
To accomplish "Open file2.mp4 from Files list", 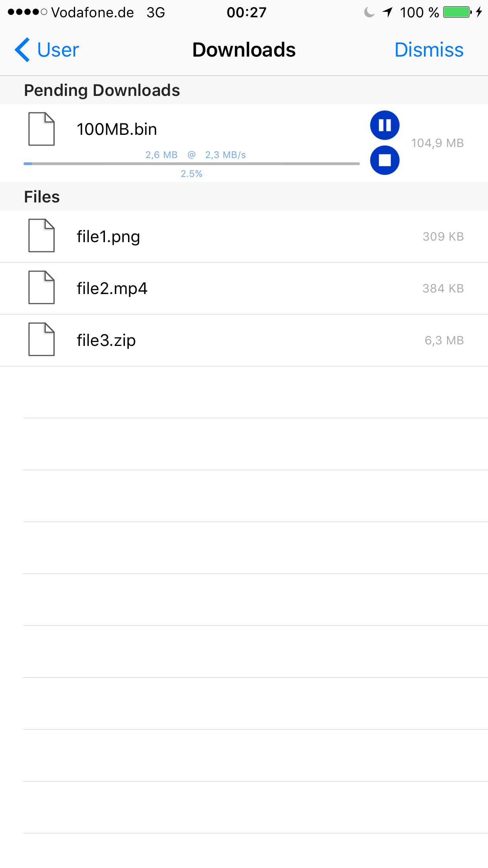I will click(x=112, y=289).
